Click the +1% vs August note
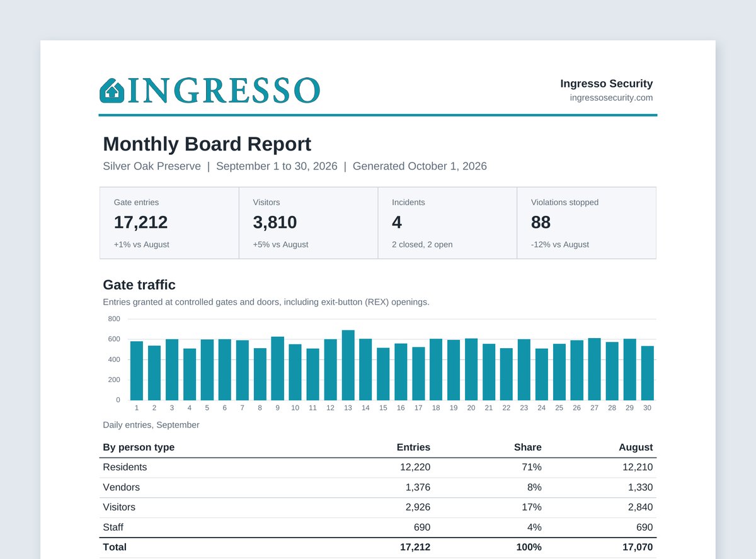This screenshot has width=756, height=559. coord(142,244)
